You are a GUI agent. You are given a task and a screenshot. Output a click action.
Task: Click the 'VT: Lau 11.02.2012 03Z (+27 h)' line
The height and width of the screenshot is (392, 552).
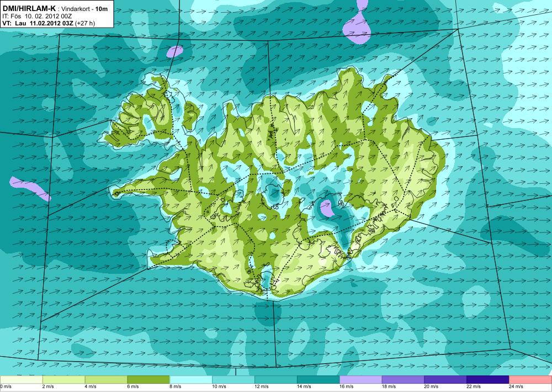[48, 23]
